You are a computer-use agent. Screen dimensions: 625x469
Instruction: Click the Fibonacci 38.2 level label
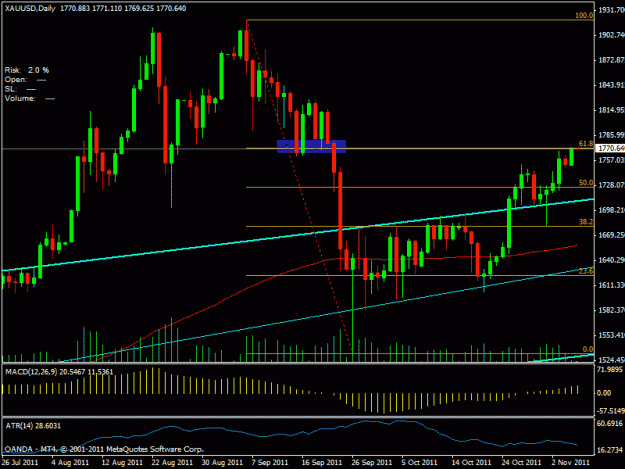click(x=586, y=222)
